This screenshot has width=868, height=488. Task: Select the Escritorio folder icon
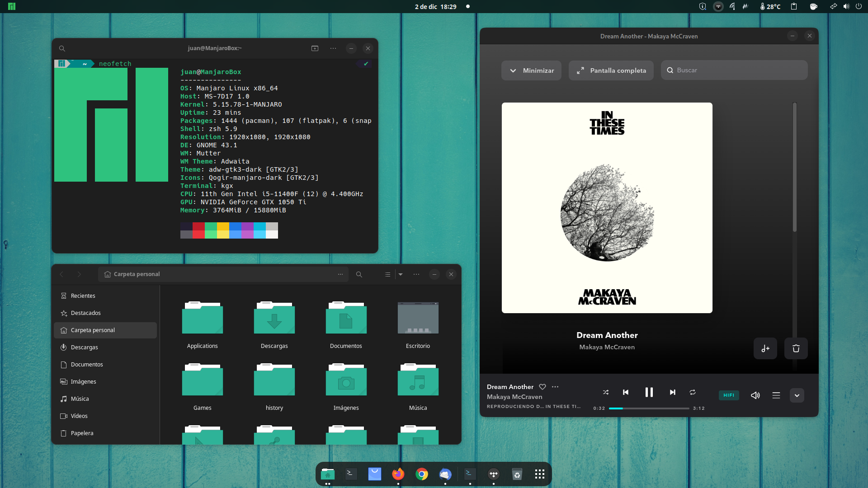pos(418,318)
